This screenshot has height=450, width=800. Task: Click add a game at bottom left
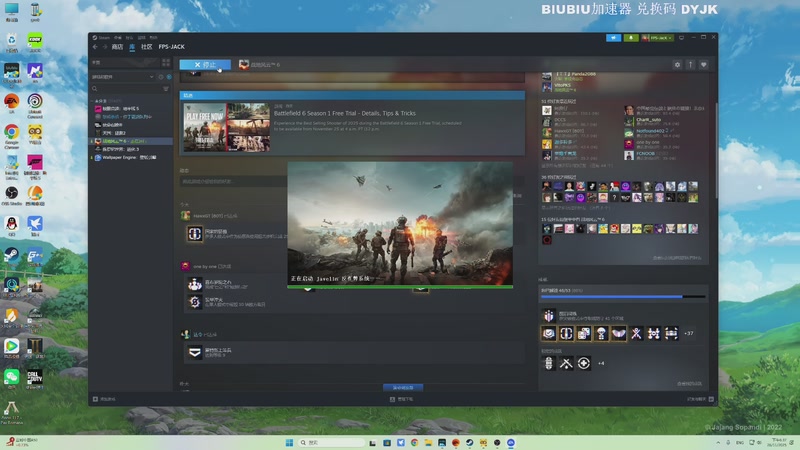tap(104, 399)
